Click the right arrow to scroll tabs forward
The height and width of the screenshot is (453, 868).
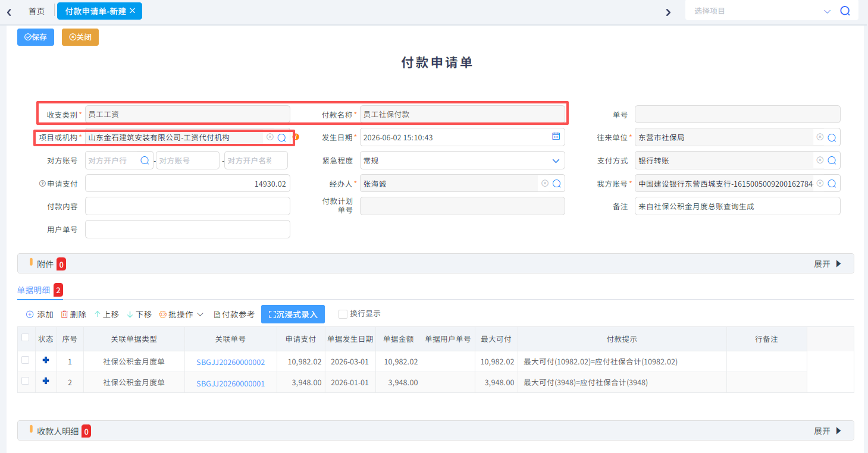[x=668, y=12]
